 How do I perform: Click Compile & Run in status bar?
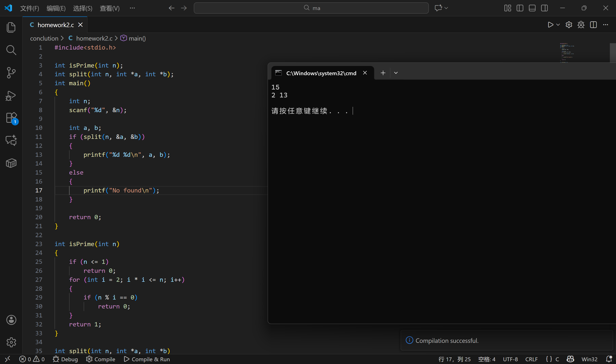click(147, 359)
